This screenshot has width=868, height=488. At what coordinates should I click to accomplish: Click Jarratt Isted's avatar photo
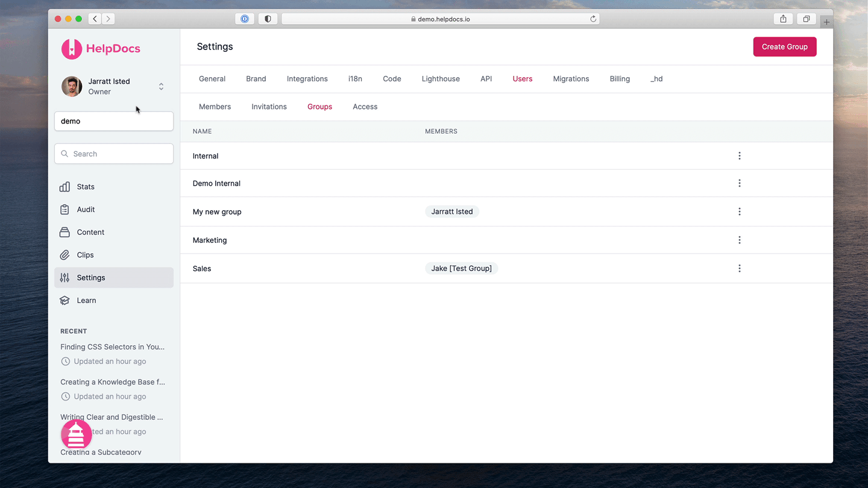tap(72, 87)
